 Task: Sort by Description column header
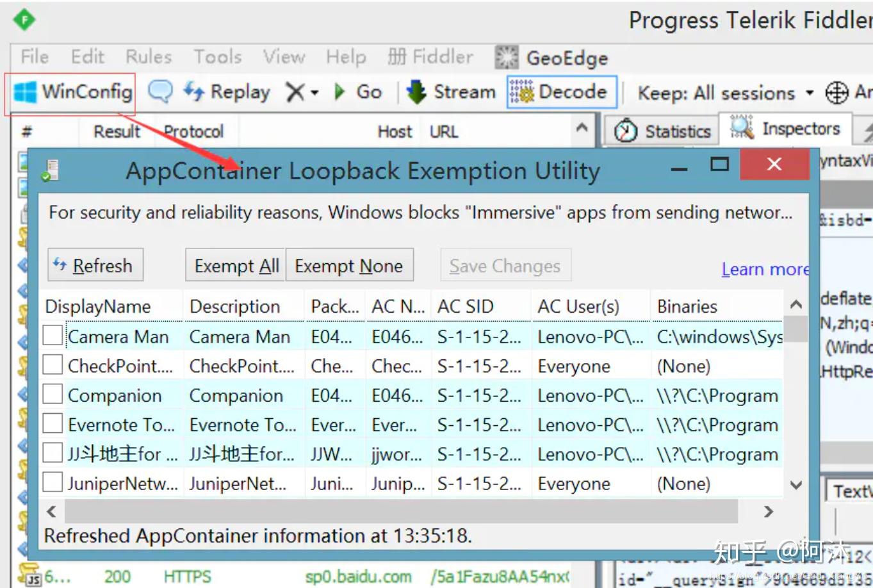[x=243, y=306]
